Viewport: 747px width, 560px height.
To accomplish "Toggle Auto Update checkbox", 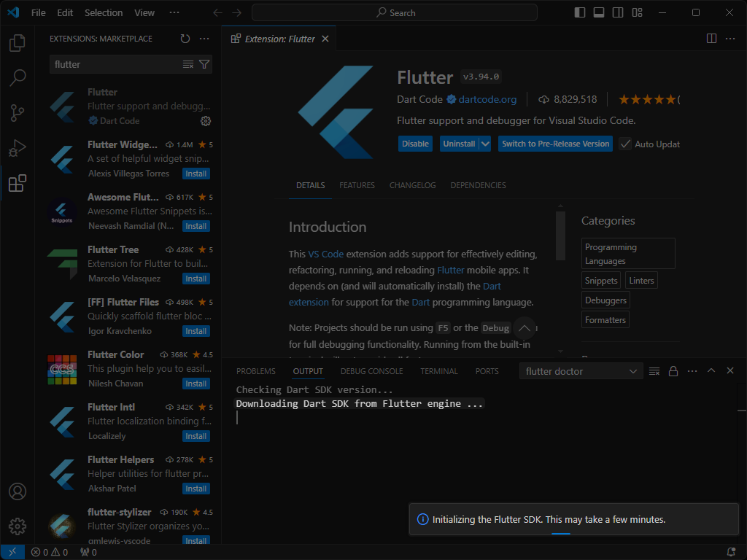I will (x=625, y=144).
